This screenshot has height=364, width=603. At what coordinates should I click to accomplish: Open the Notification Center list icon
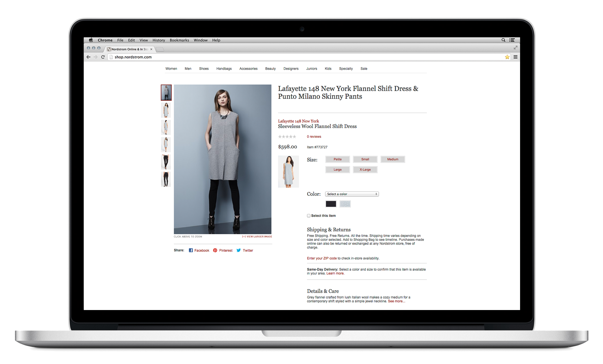click(512, 40)
